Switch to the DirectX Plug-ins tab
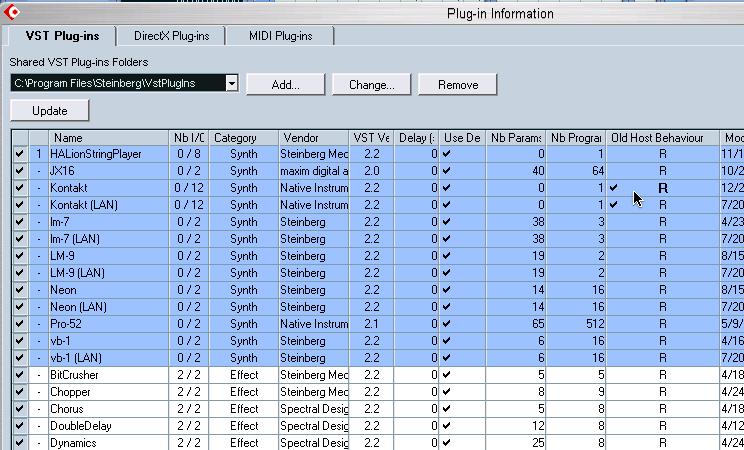This screenshot has height=450, width=744. click(171, 36)
